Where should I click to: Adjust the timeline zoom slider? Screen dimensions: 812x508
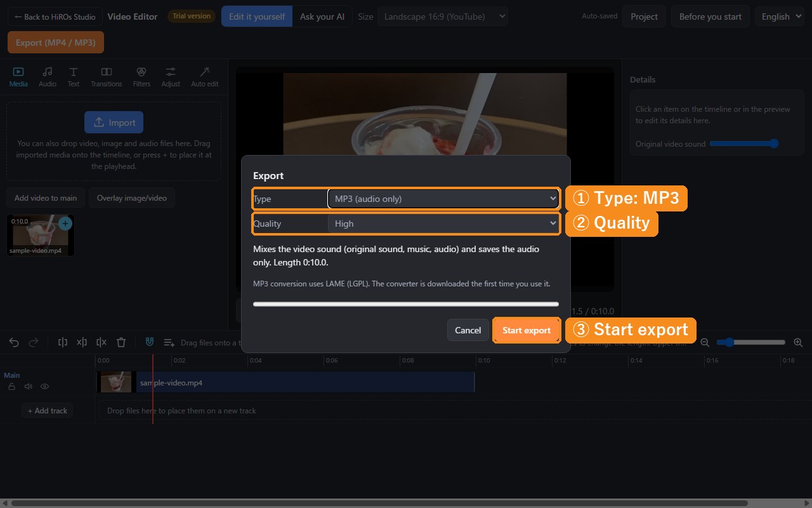(752, 342)
